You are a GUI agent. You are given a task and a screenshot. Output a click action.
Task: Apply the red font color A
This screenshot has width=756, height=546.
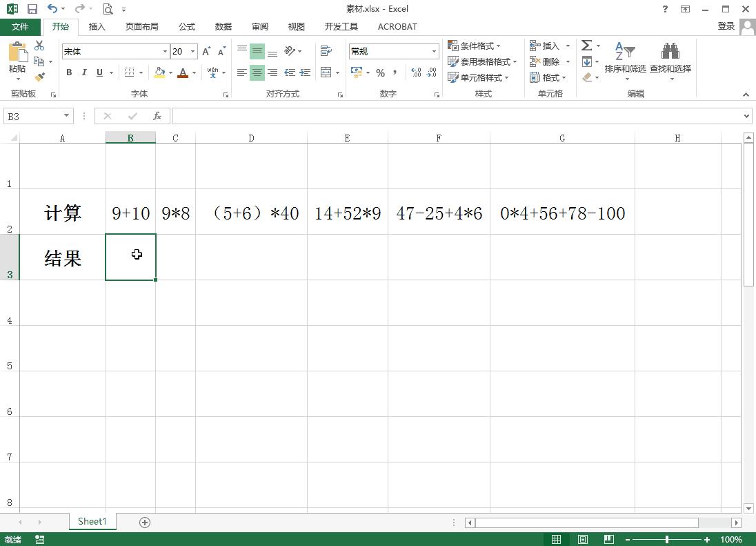(183, 72)
